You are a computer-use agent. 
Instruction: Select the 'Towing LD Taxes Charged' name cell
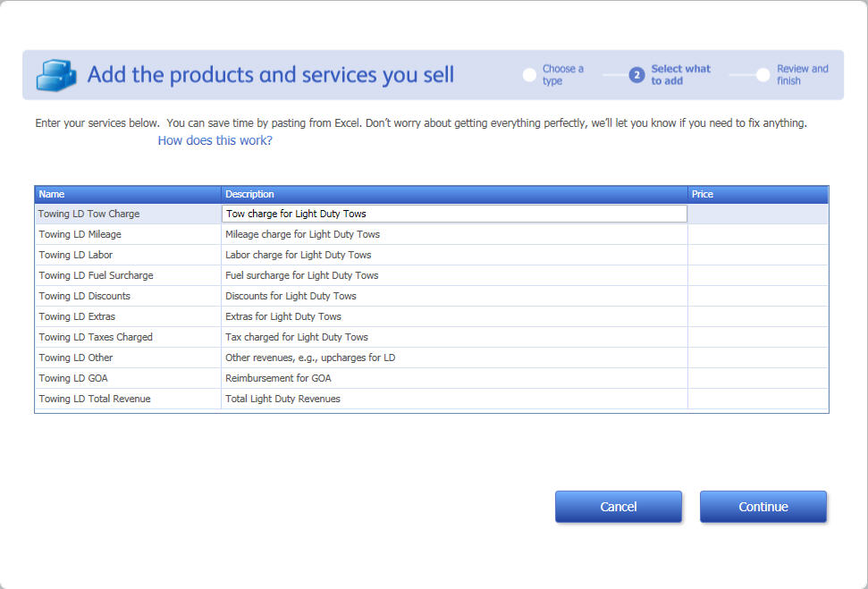(127, 337)
